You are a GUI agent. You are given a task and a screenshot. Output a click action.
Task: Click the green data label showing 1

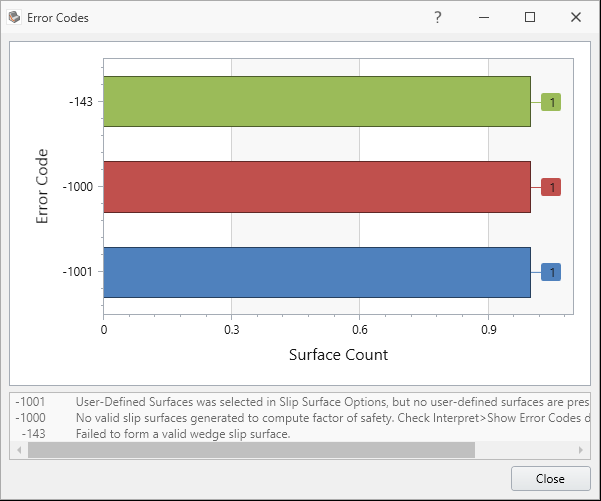click(551, 101)
